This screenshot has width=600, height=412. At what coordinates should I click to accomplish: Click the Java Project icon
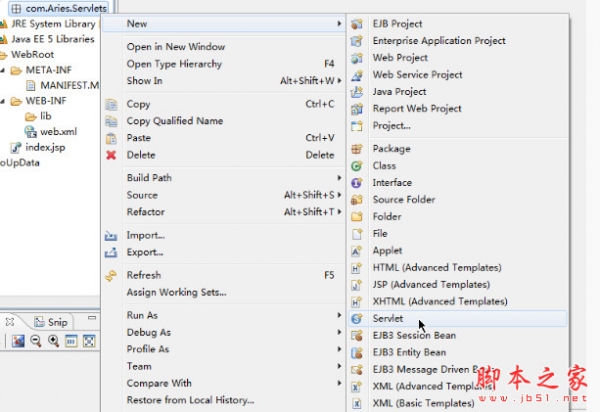(x=357, y=92)
